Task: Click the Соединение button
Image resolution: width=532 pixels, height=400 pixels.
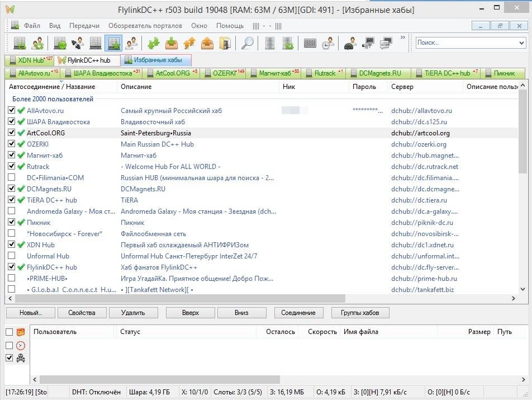Action: [x=298, y=313]
